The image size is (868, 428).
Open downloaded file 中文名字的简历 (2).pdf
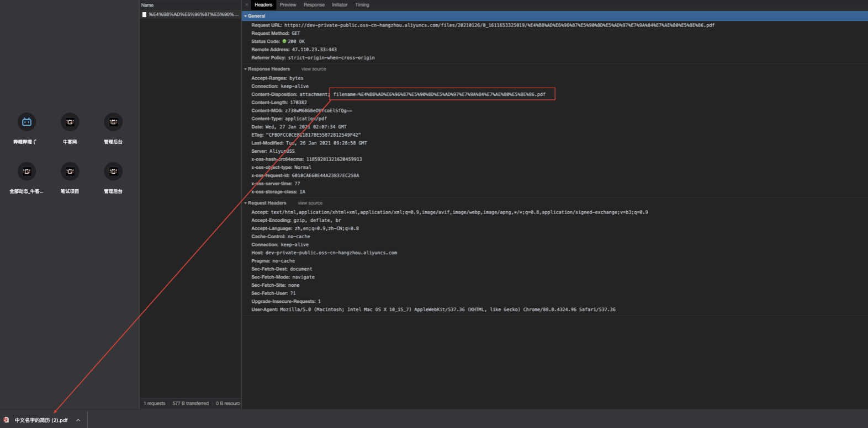41,420
